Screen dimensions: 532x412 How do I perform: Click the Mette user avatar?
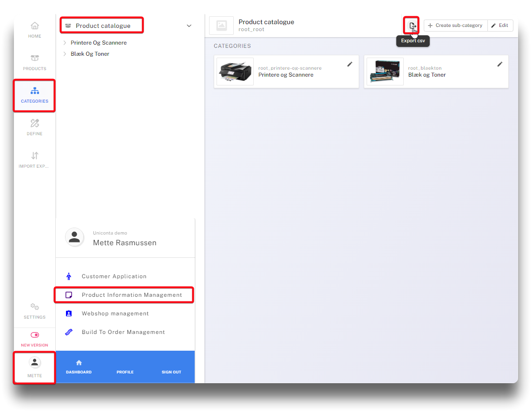(34, 363)
